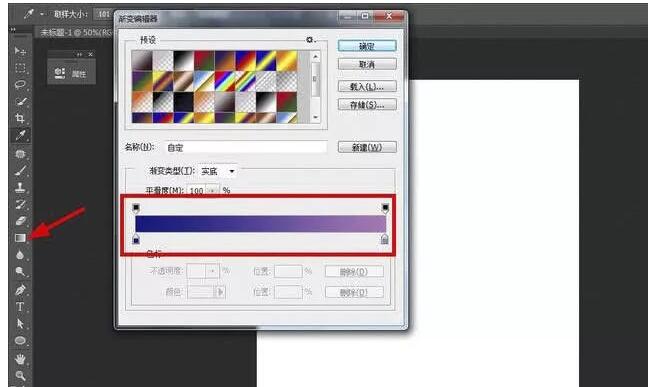Expand the 属性 panel with its double arrows
The width and height of the screenshot is (652, 387).
coord(79,54)
